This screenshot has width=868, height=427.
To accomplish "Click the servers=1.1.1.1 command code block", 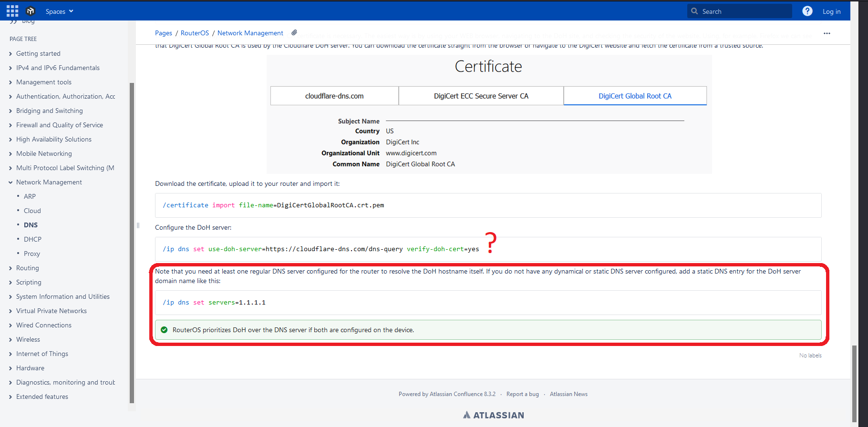I will point(488,303).
